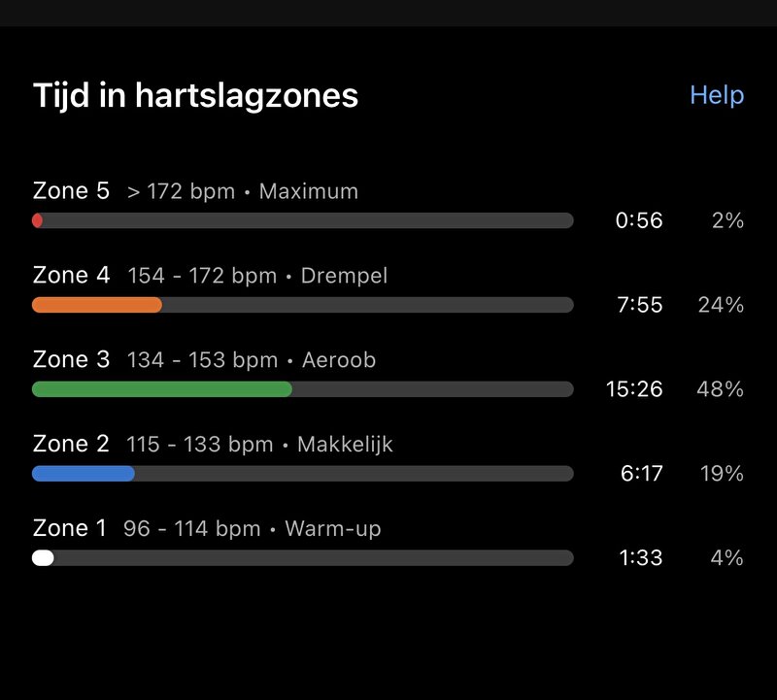Click the orange Zone 4 progress bar
The width and height of the screenshot is (777, 700).
coord(97,305)
